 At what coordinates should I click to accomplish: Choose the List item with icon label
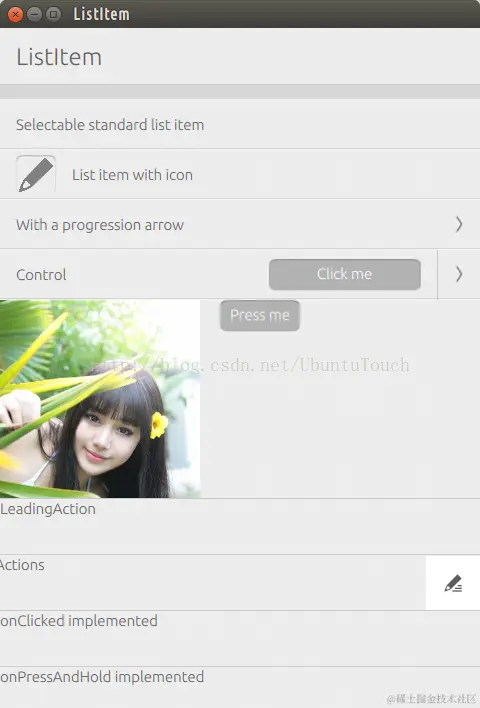point(132,175)
